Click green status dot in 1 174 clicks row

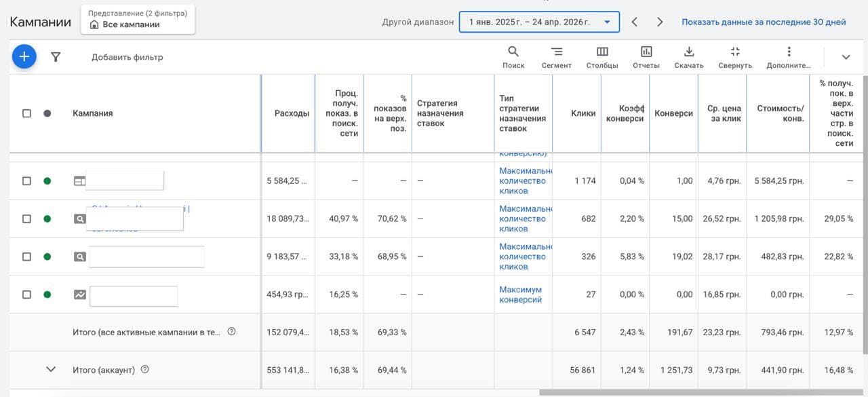pos(47,181)
